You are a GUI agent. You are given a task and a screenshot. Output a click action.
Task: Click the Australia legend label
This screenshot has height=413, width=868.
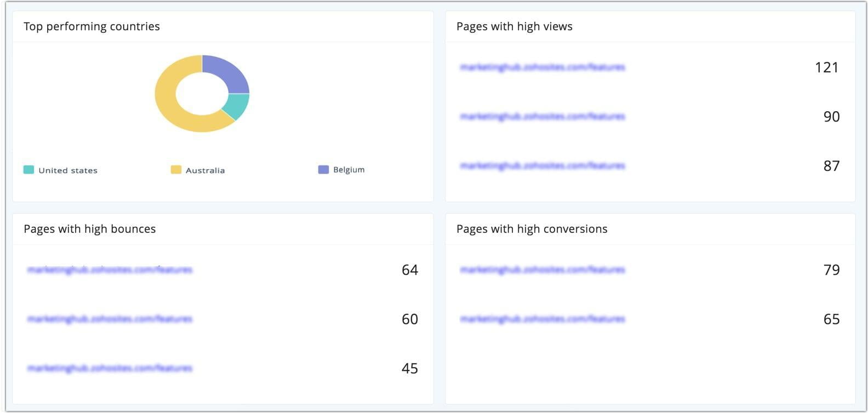[205, 170]
